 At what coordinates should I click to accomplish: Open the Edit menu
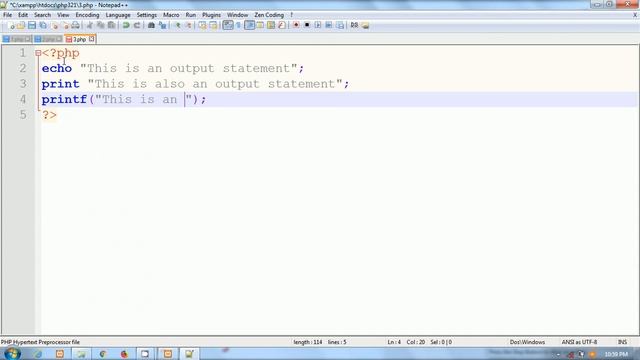tap(23, 15)
